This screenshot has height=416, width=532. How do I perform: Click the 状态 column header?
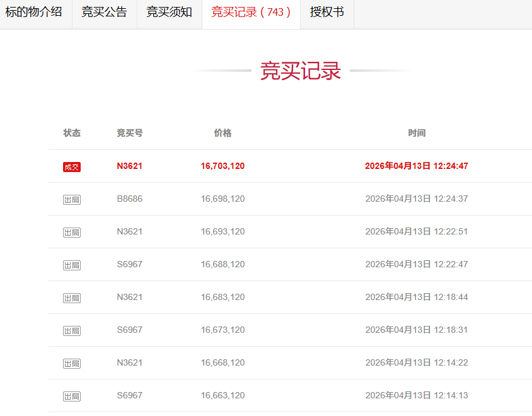pos(72,133)
